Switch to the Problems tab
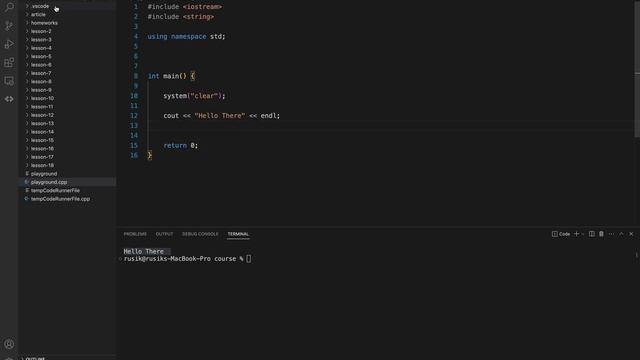 coord(135,234)
